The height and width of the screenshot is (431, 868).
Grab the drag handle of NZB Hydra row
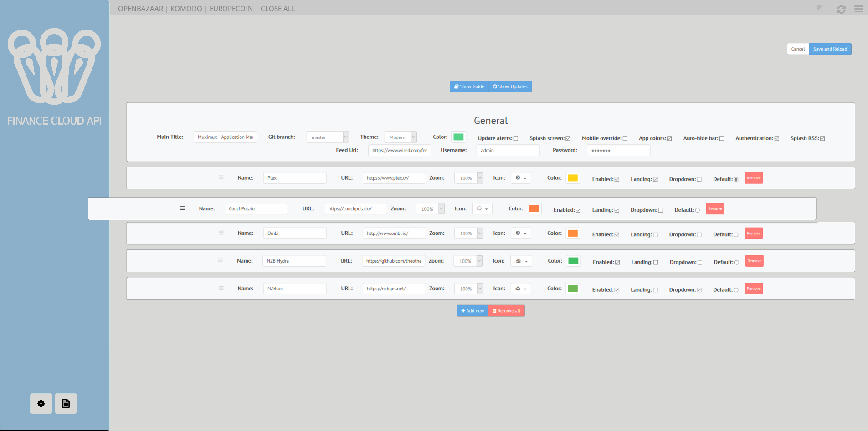click(x=221, y=260)
